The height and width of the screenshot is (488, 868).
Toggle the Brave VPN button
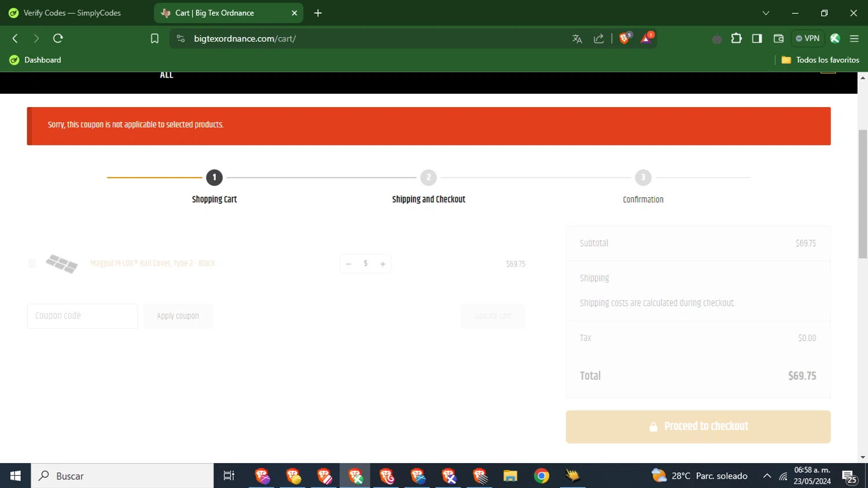808,38
